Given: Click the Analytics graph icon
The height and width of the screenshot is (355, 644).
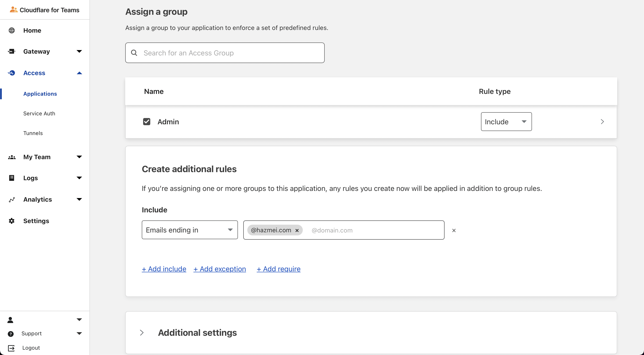Looking at the screenshot, I should tap(11, 199).
